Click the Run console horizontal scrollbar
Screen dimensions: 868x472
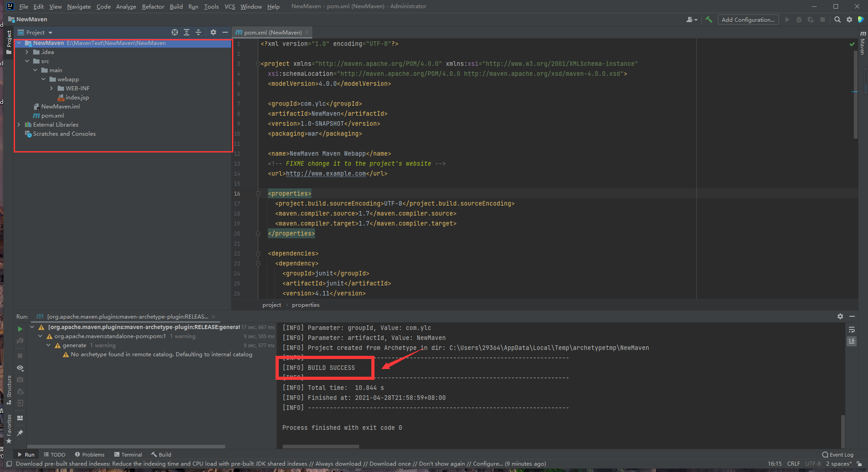[x=321, y=447]
